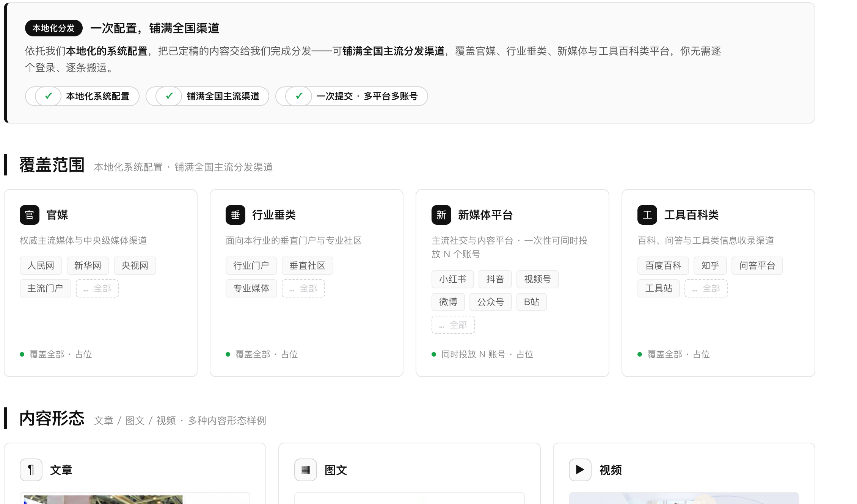Expand 全部 in the 官媒 card
Image resolution: width=857 pixels, height=504 pixels.
(x=97, y=288)
